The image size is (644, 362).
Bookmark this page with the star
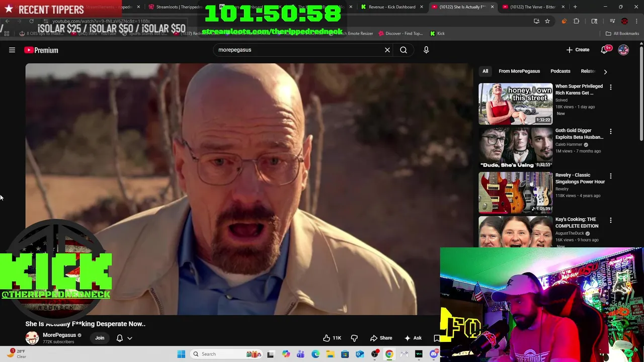click(x=547, y=21)
